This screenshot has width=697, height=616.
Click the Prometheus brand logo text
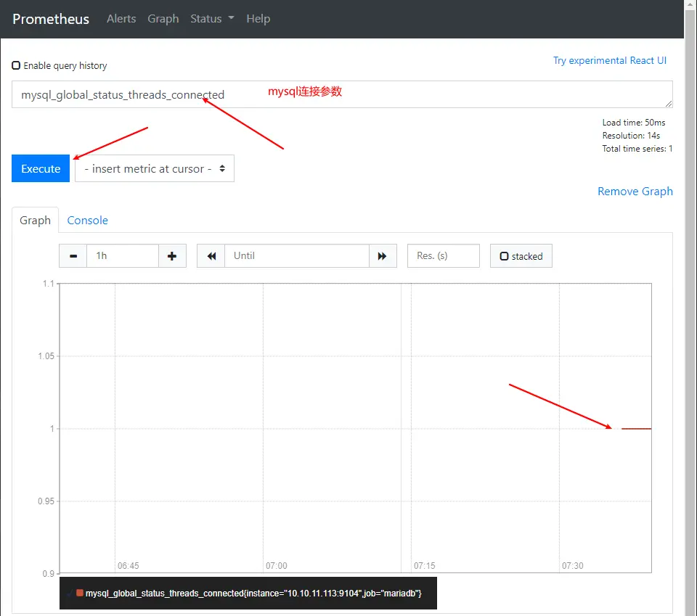tap(51, 19)
